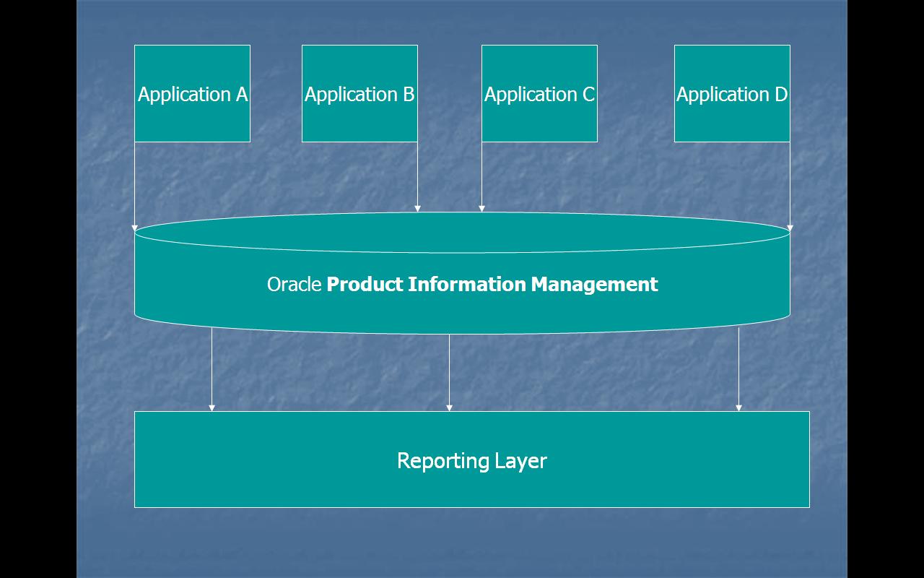Select the Application C box
Viewport: 924px width, 578px height.
(539, 94)
